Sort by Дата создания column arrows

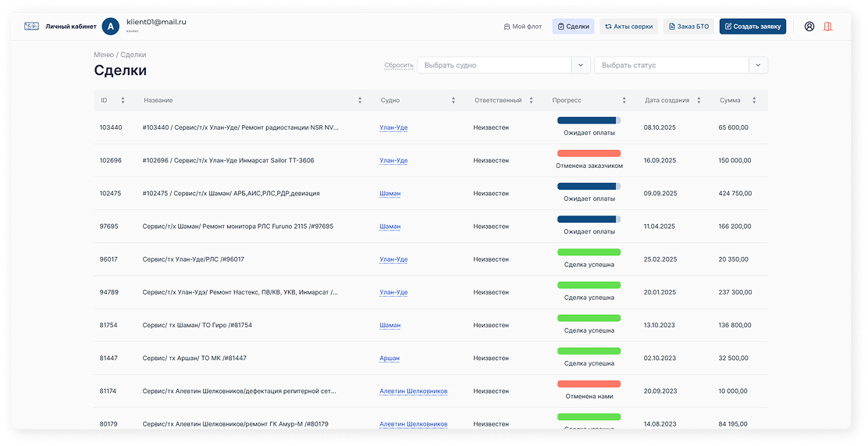(699, 101)
